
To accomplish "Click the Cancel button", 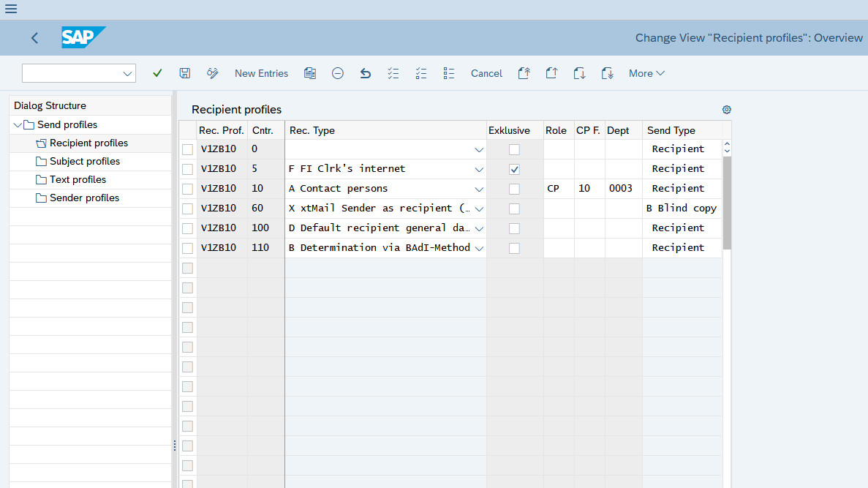I will tap(486, 73).
